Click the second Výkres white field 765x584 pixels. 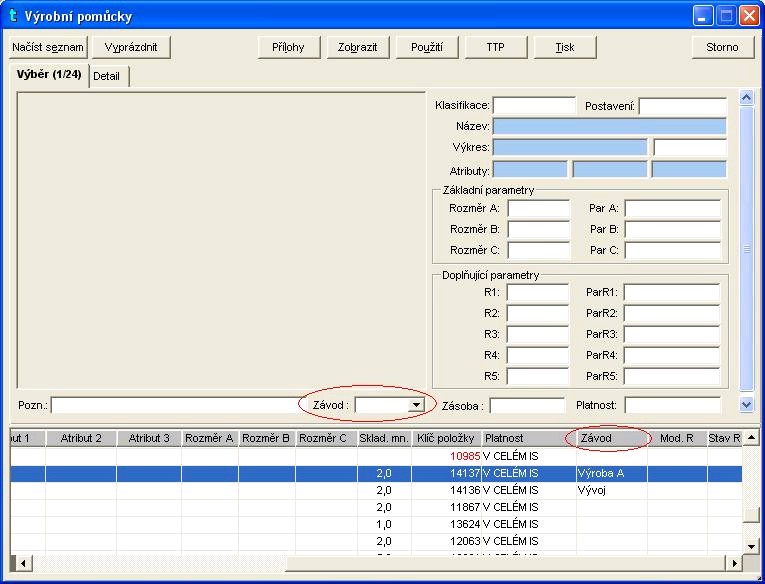(690, 147)
